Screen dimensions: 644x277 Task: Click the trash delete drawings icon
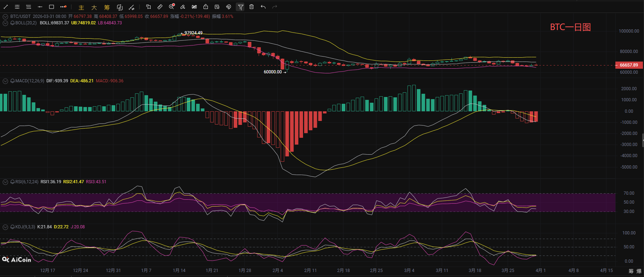pyautogui.click(x=252, y=7)
